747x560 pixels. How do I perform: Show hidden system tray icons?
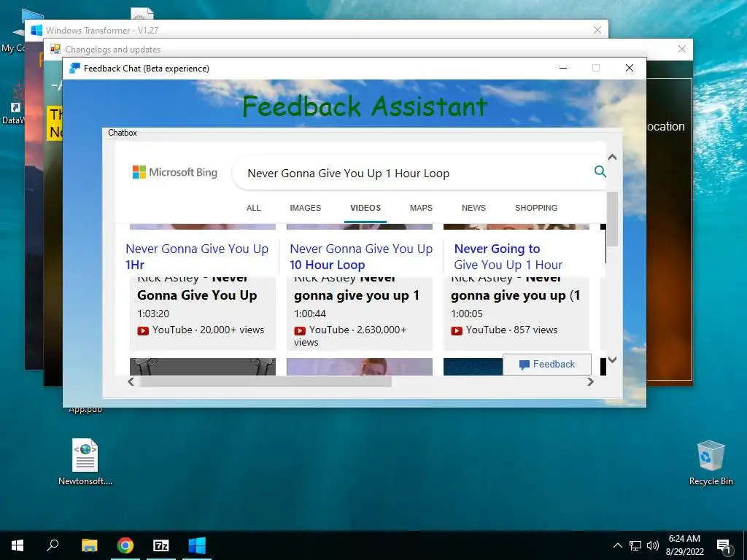[x=617, y=545]
